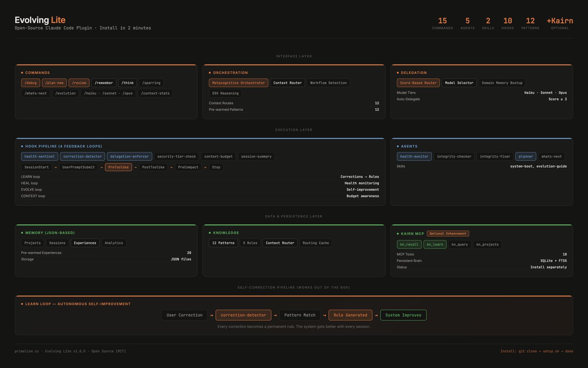This screenshot has height=368, width=588.
Task: Choose the integrity-fixer agent chip
Action: pos(495,157)
